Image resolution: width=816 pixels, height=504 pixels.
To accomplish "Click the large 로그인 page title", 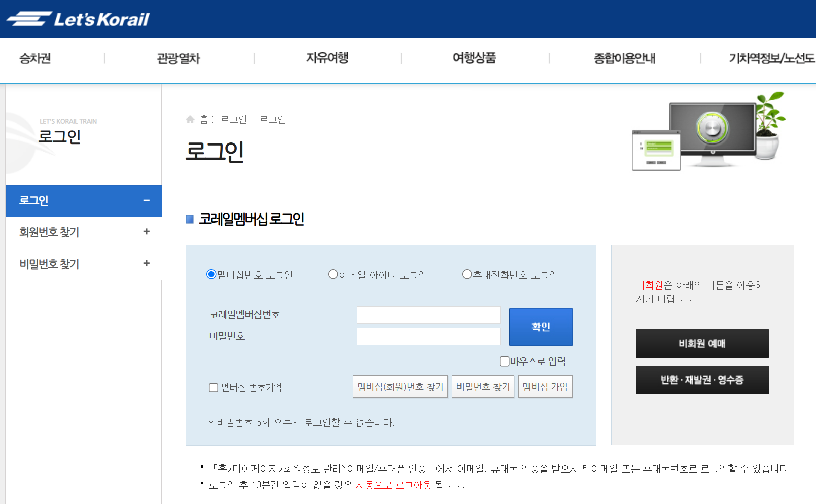I will click(215, 152).
